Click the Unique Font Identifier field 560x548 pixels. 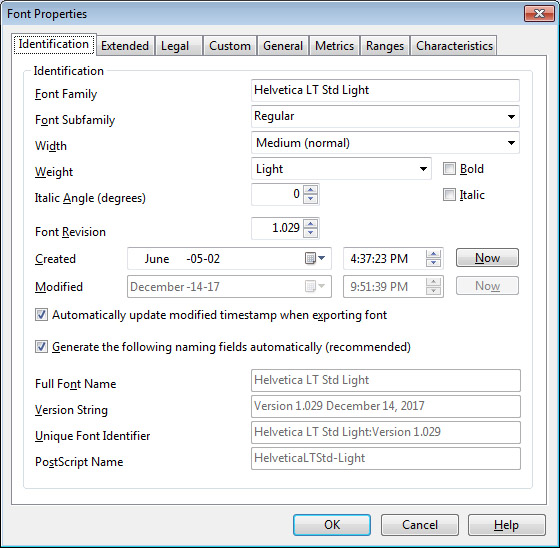pyautogui.click(x=386, y=432)
